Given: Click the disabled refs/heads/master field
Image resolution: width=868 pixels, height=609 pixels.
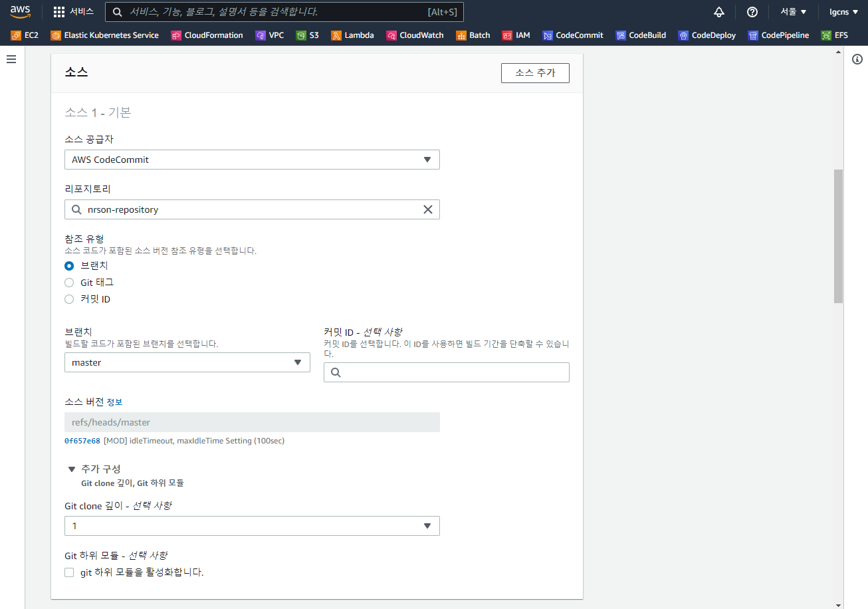Looking at the screenshot, I should click(x=252, y=422).
